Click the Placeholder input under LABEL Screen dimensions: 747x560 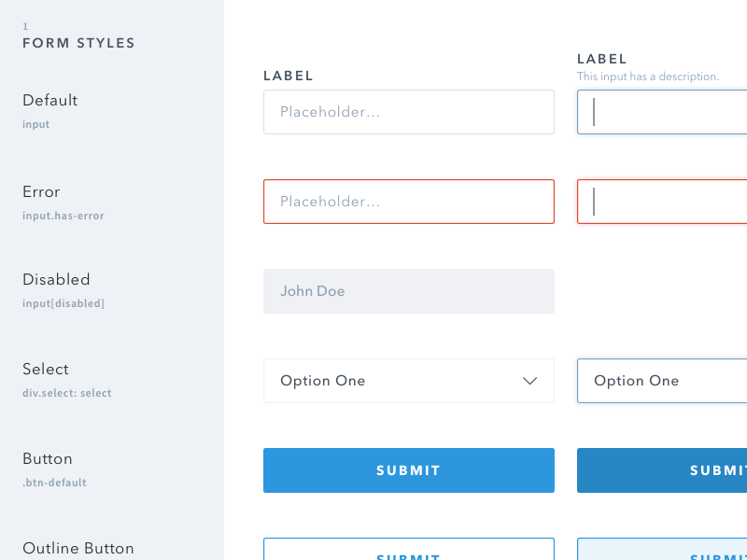pyautogui.click(x=408, y=112)
